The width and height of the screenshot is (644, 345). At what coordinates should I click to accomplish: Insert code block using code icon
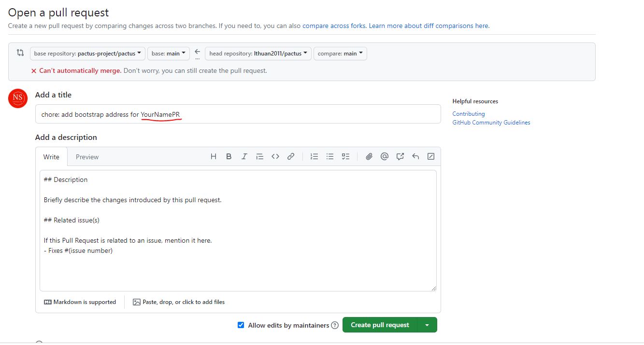click(275, 156)
